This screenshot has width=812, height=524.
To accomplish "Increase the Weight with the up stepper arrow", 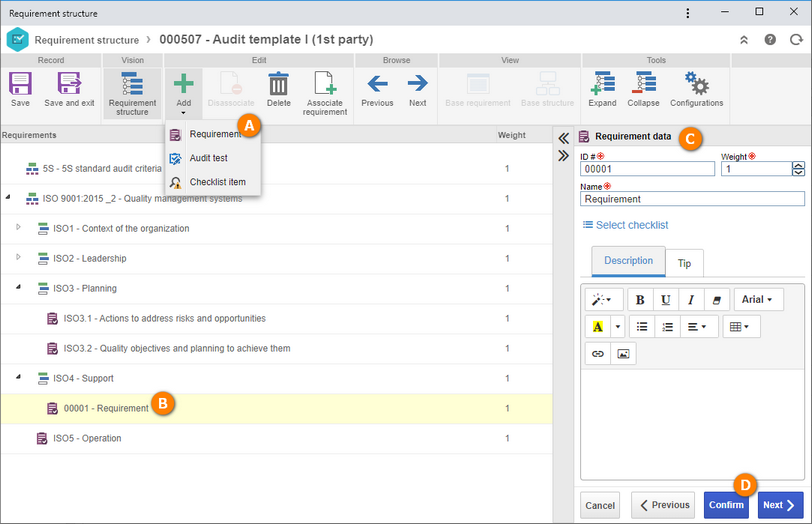I will coord(798,165).
